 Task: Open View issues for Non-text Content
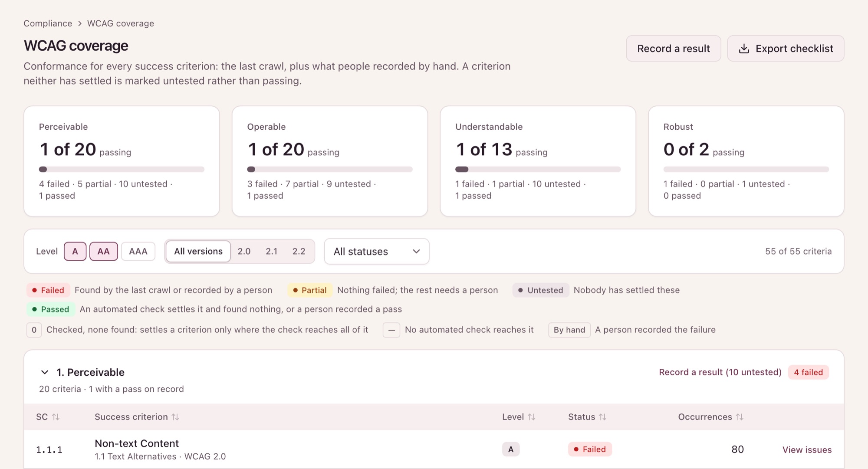tap(807, 449)
